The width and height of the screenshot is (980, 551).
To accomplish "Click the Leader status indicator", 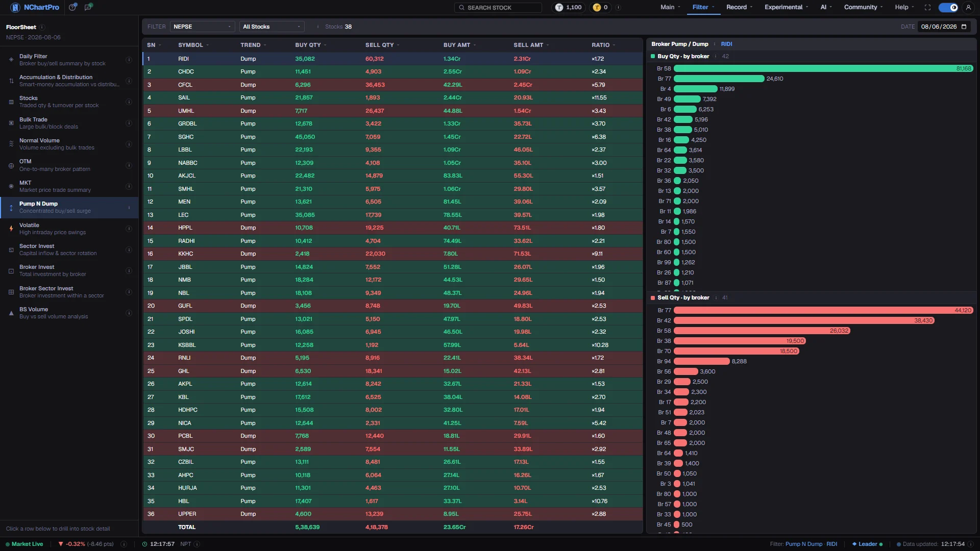I will tap(867, 544).
